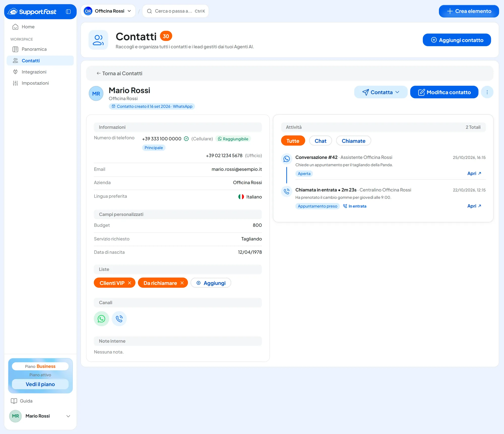Click the WhatsApp channel icon
Image resolution: width=504 pixels, height=434 pixels.
tap(101, 319)
